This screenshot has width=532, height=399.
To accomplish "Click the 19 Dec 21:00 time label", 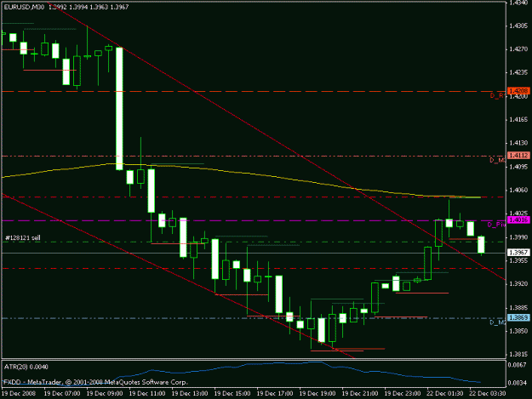I will pos(360,394).
